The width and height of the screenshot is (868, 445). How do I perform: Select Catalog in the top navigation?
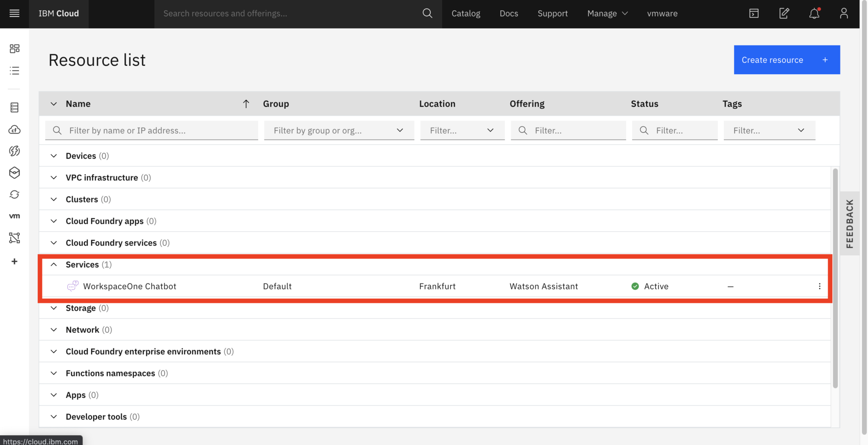[465, 13]
